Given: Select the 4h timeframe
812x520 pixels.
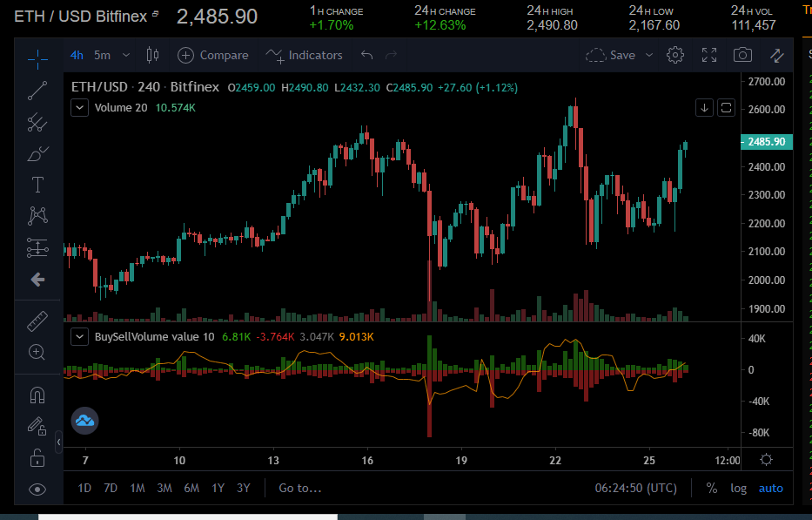Looking at the screenshot, I should [x=77, y=55].
